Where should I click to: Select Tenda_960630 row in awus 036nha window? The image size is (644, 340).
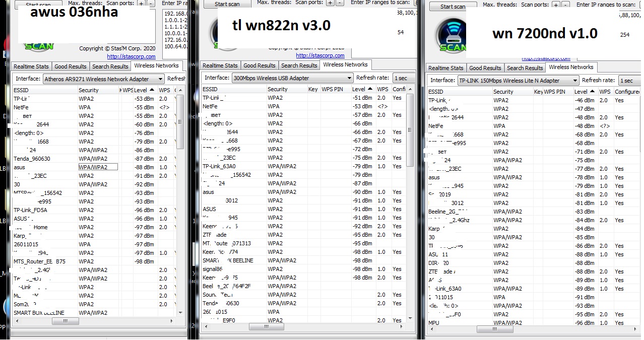pyautogui.click(x=94, y=159)
